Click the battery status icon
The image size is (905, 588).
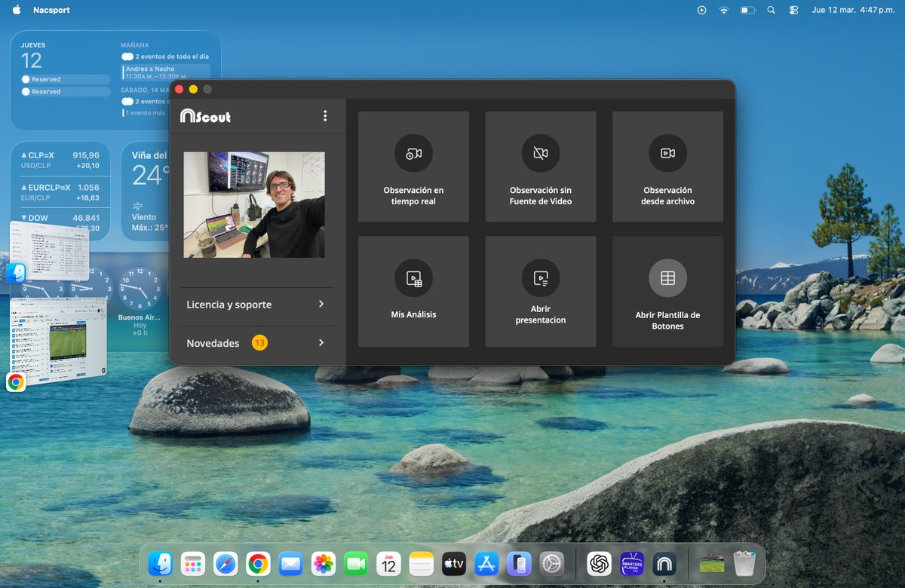[748, 10]
